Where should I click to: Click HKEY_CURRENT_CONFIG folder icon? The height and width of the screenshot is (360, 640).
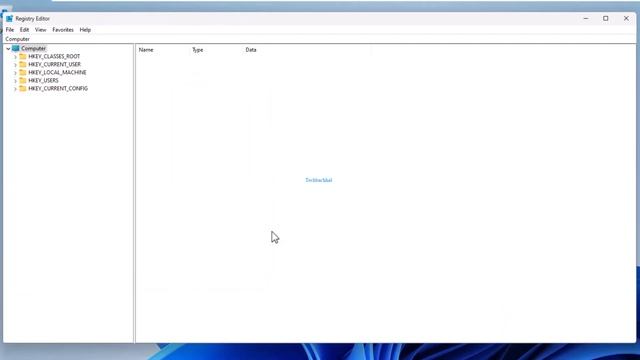[x=23, y=88]
